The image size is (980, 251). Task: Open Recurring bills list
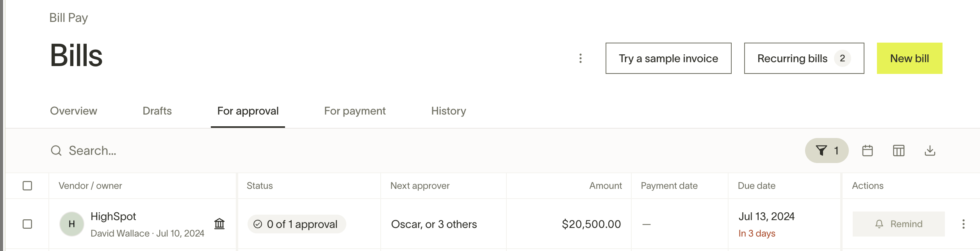pyautogui.click(x=804, y=58)
